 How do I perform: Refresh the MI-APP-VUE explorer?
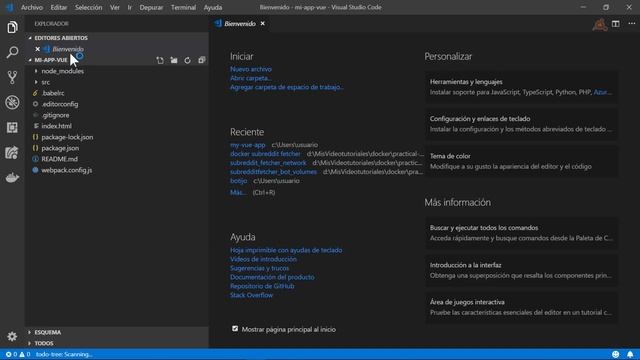187,60
